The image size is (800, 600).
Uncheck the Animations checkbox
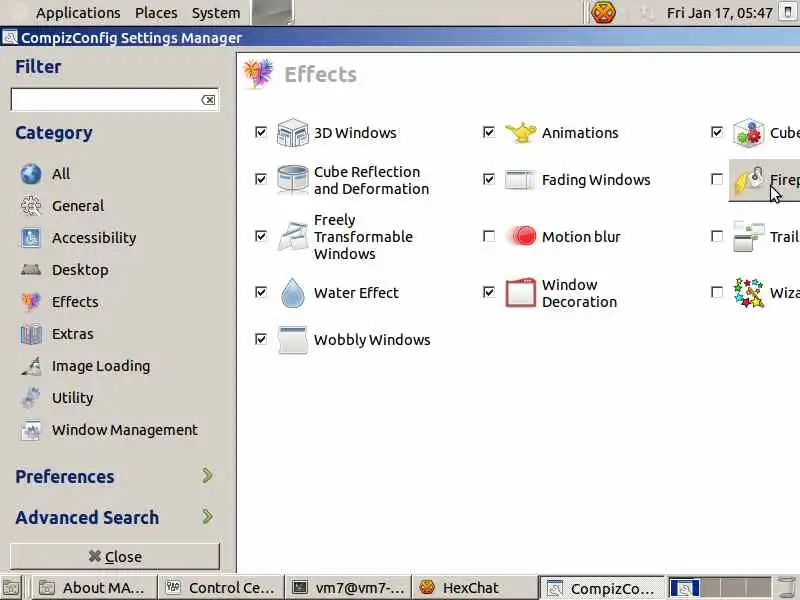click(x=489, y=133)
